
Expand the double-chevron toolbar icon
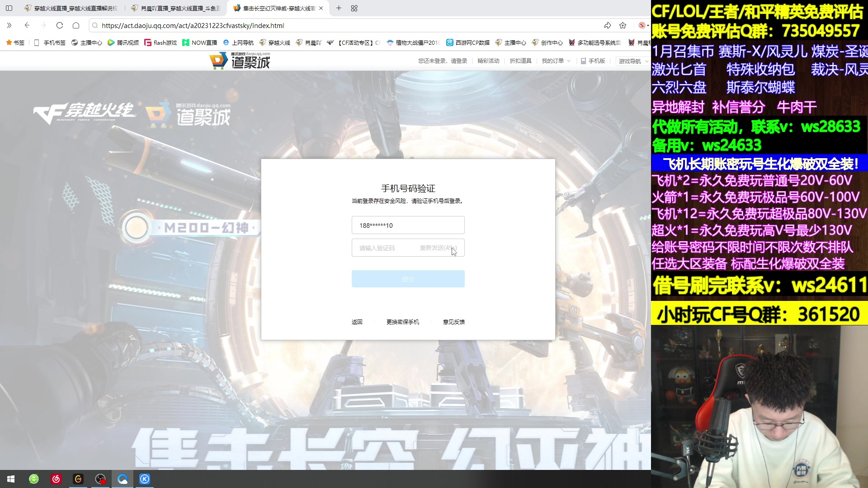[9, 25]
